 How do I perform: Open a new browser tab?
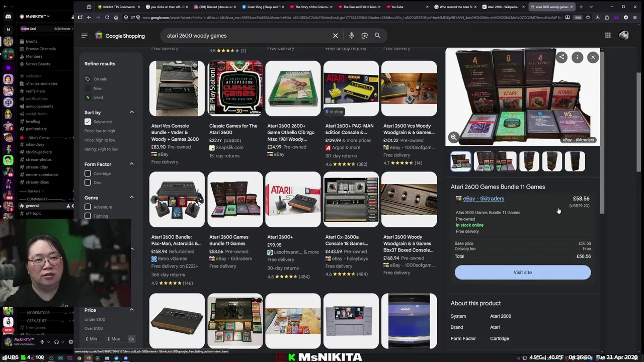click(581, 7)
